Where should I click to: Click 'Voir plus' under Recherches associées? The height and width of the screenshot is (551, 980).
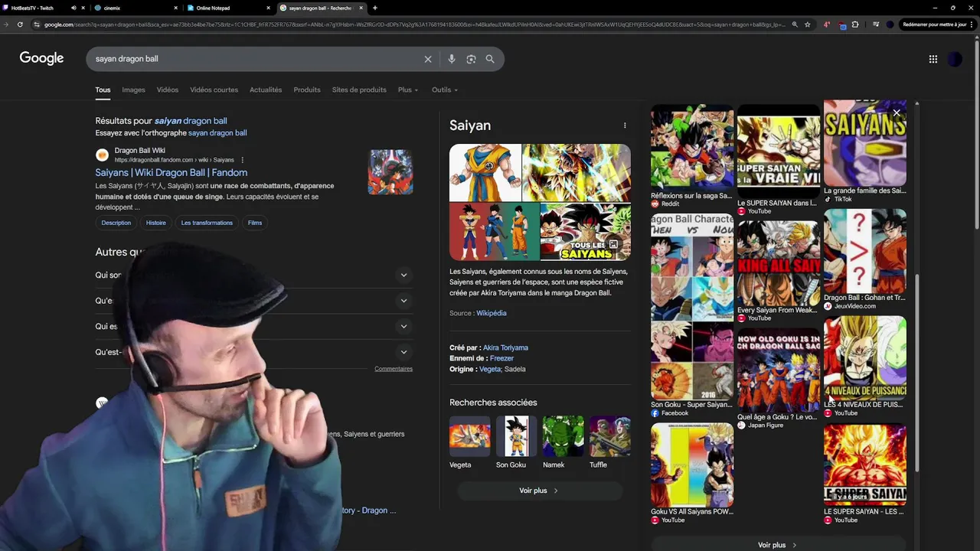pos(539,491)
